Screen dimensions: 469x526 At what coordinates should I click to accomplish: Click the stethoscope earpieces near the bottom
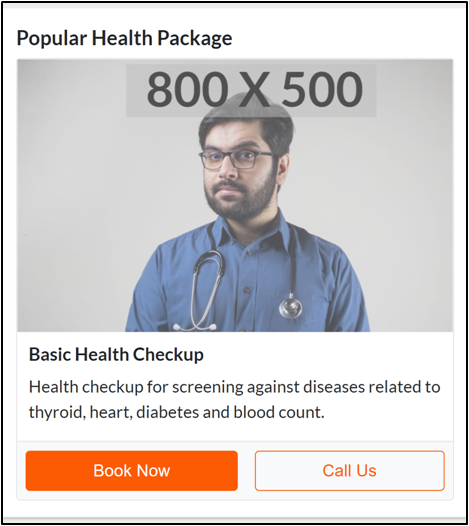coord(195,326)
